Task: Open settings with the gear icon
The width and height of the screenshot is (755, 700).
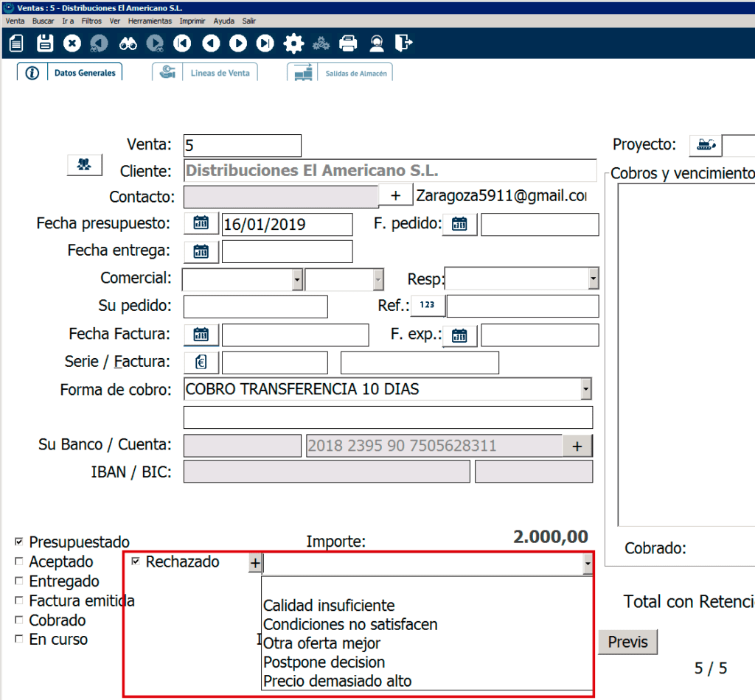Action: click(x=293, y=43)
